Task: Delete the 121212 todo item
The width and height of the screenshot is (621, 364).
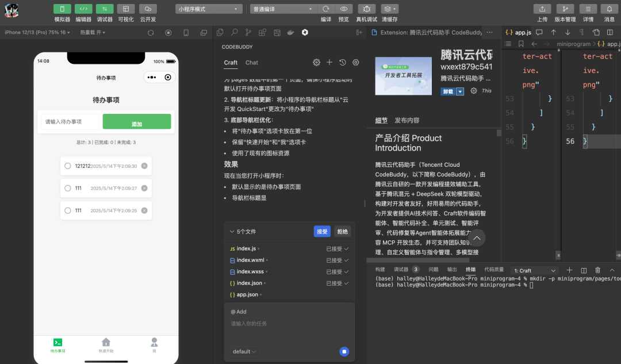Action: (144, 166)
